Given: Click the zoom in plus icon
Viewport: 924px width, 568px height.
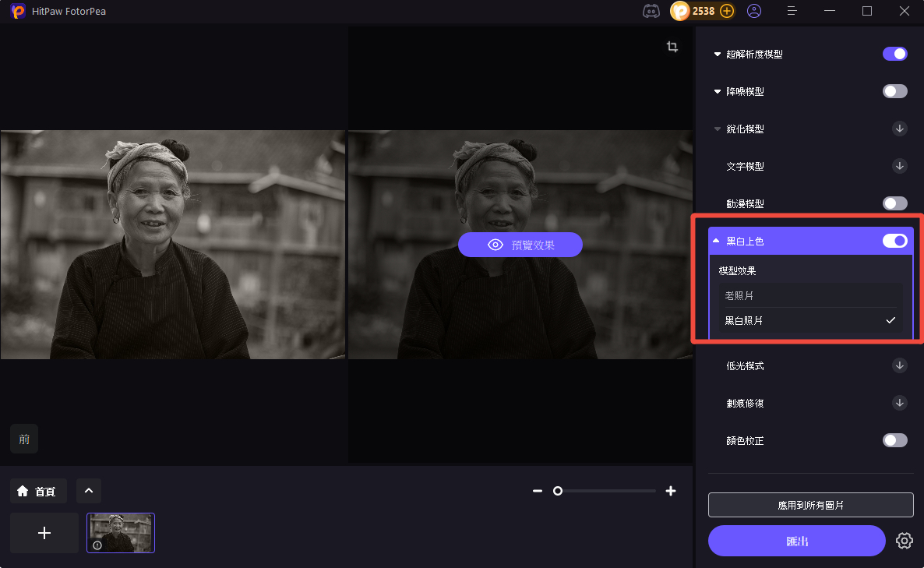Looking at the screenshot, I should [x=671, y=491].
